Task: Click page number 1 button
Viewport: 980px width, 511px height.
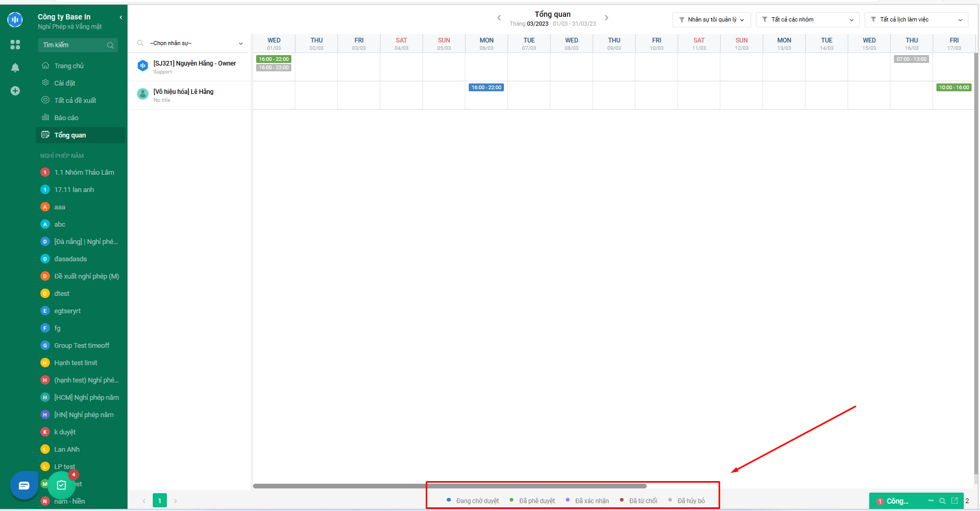Action: (160, 501)
